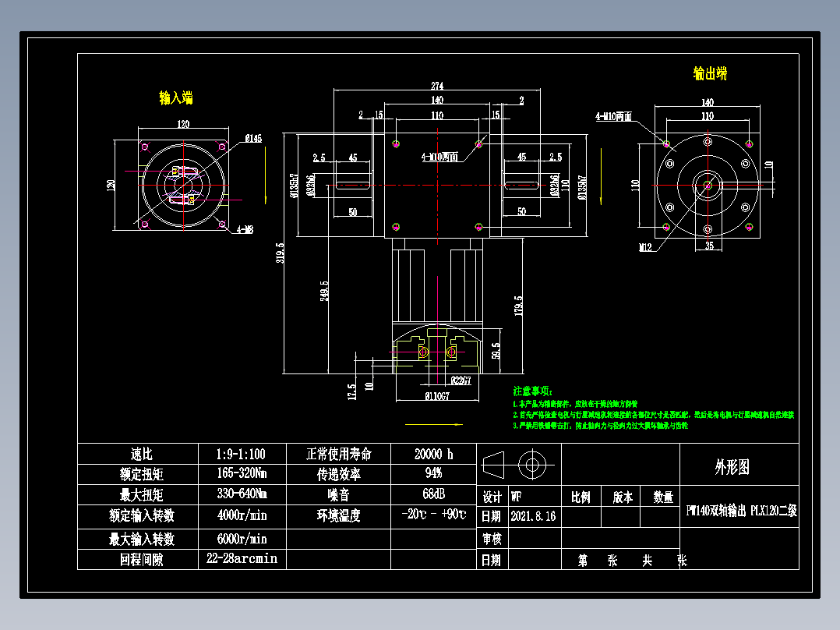Image resolution: width=840 pixels, height=630 pixels.
Task: Click the red center mark on output flange
Action: 708,186
